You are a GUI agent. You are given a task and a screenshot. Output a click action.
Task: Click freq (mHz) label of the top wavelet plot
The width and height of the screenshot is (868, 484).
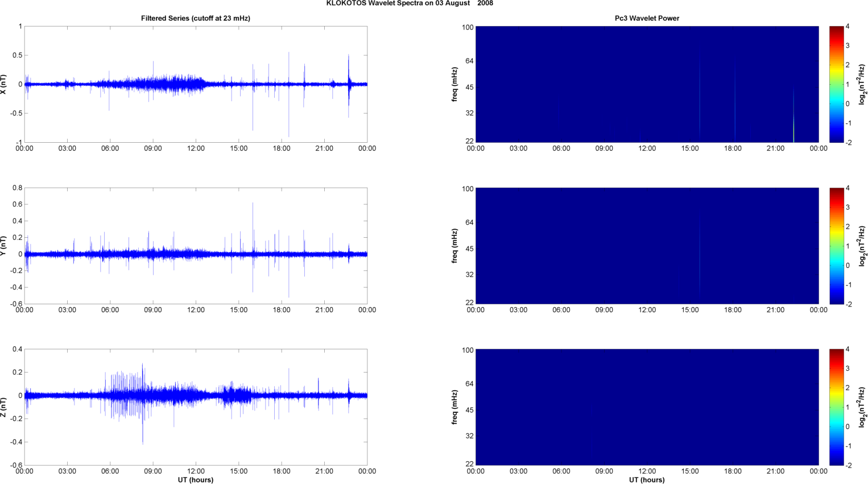455,84
